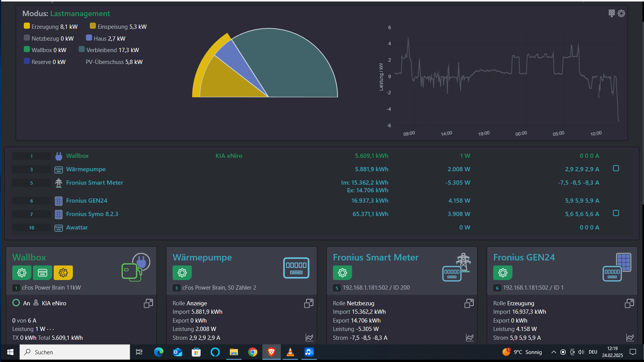Click the Windows taskbar search field
This screenshot has width=644, height=362.
75,352
